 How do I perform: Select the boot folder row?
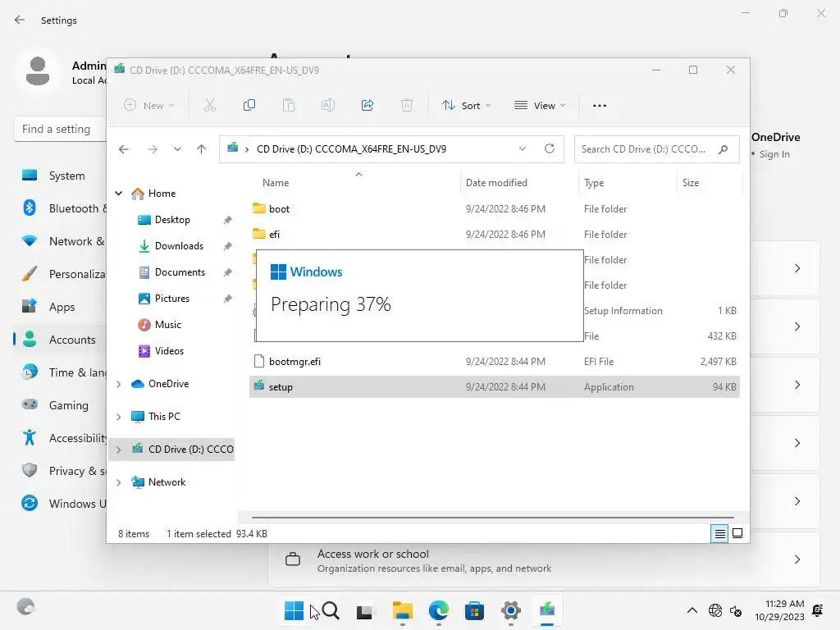(495, 209)
